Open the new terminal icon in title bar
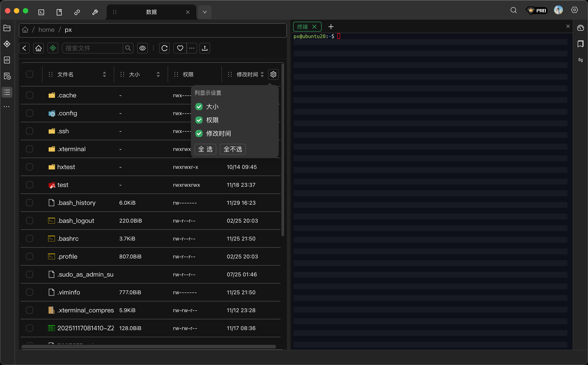 click(x=41, y=12)
